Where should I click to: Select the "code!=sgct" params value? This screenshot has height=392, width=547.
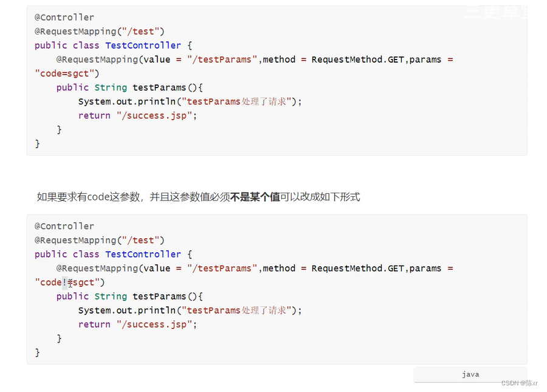66,282
